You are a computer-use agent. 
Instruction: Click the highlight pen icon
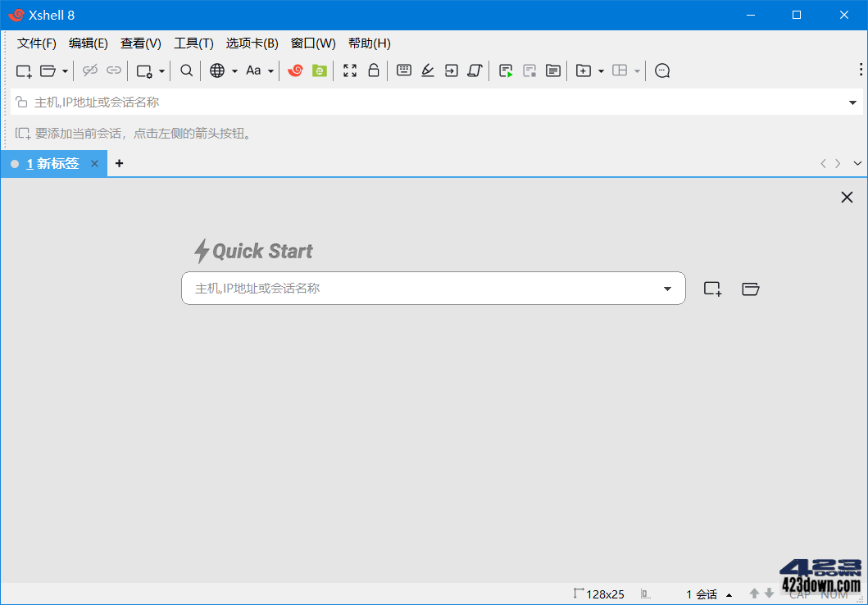pos(427,71)
